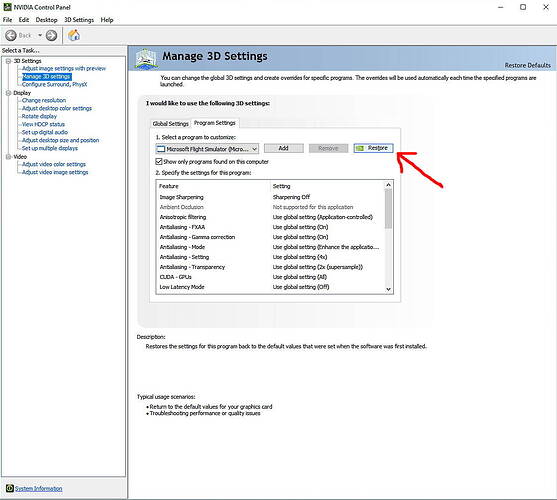
Task: Click Restore Defaults link
Action: pyautogui.click(x=528, y=65)
